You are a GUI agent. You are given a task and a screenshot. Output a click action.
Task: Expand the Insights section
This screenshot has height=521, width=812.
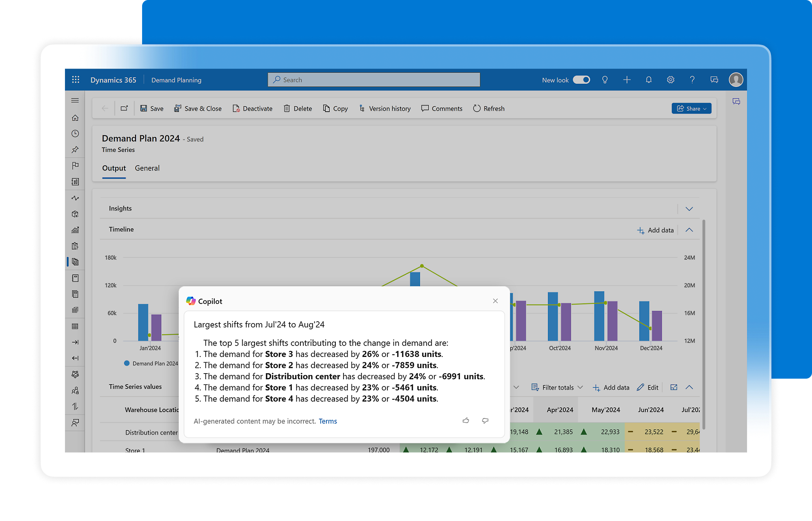(689, 208)
